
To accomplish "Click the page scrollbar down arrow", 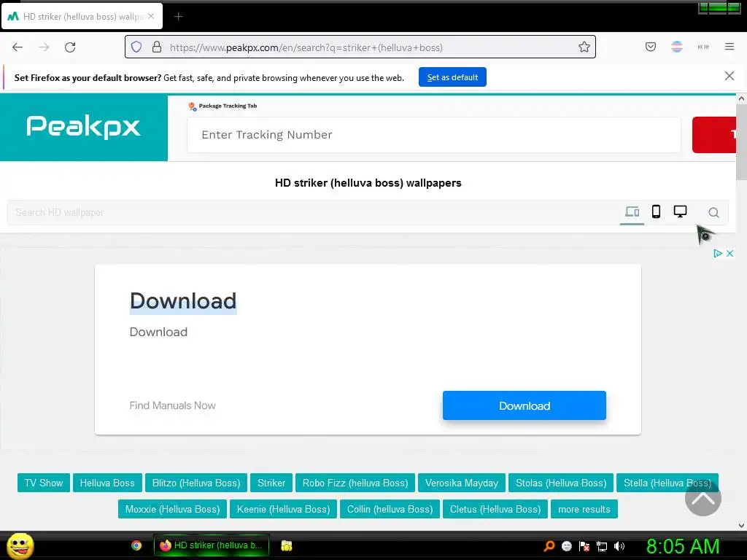I will (741, 526).
